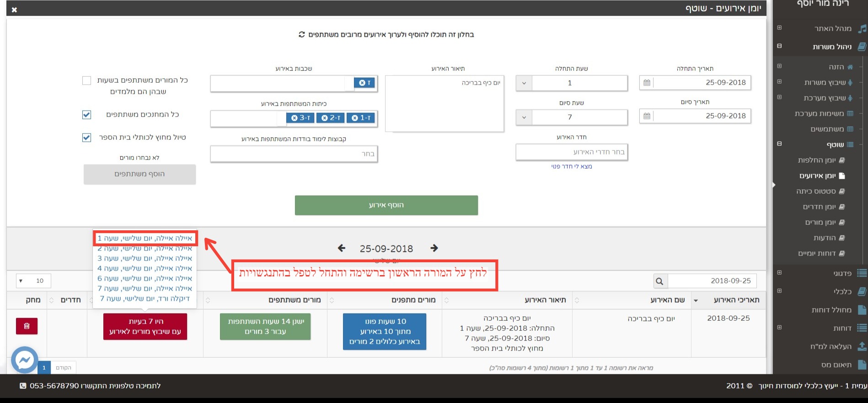Open the שעת התחלה dropdown arrow

click(524, 83)
